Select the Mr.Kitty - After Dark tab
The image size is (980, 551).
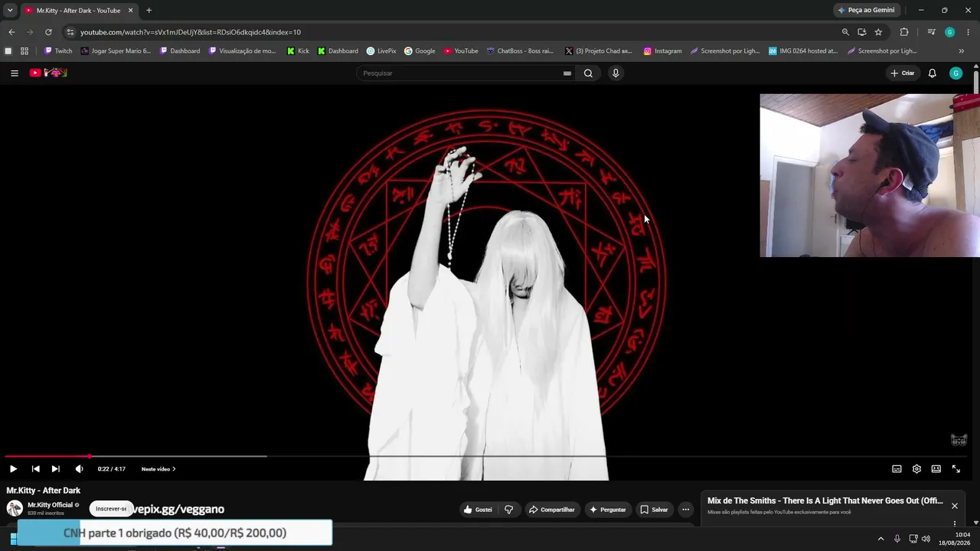pyautogui.click(x=78, y=11)
